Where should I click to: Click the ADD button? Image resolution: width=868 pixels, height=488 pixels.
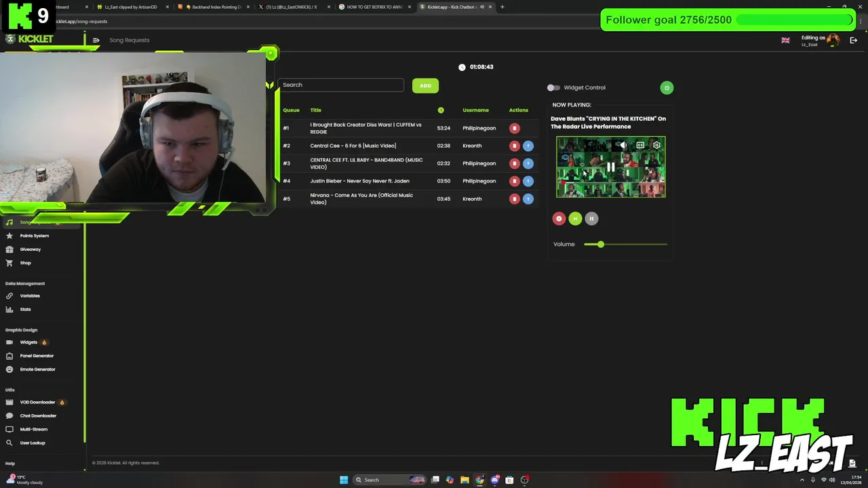tap(425, 85)
